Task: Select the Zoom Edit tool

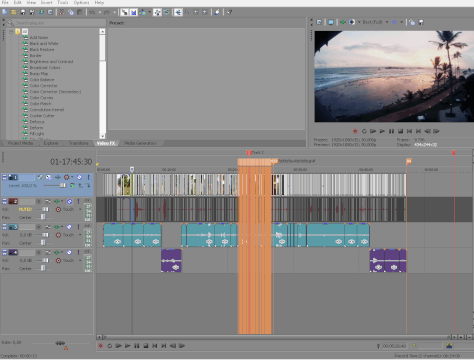Action: (205, 12)
